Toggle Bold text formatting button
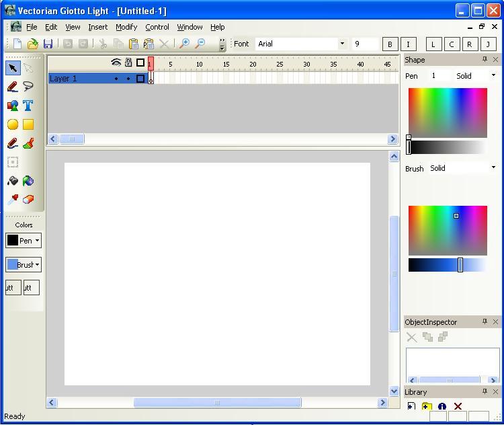The image size is (504, 425). (x=390, y=44)
